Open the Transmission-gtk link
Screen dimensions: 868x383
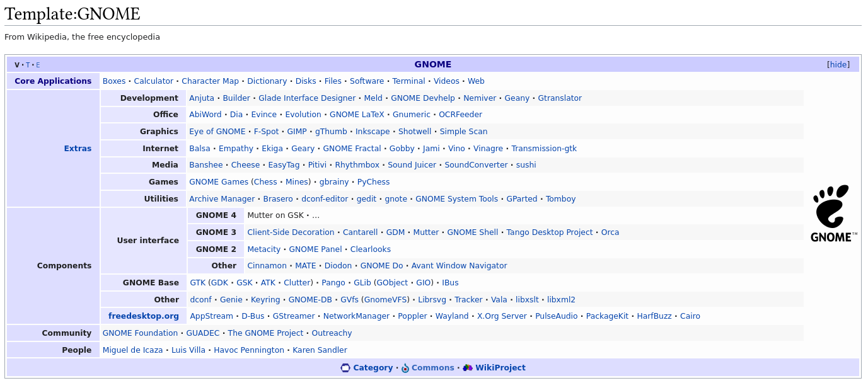[x=543, y=149]
